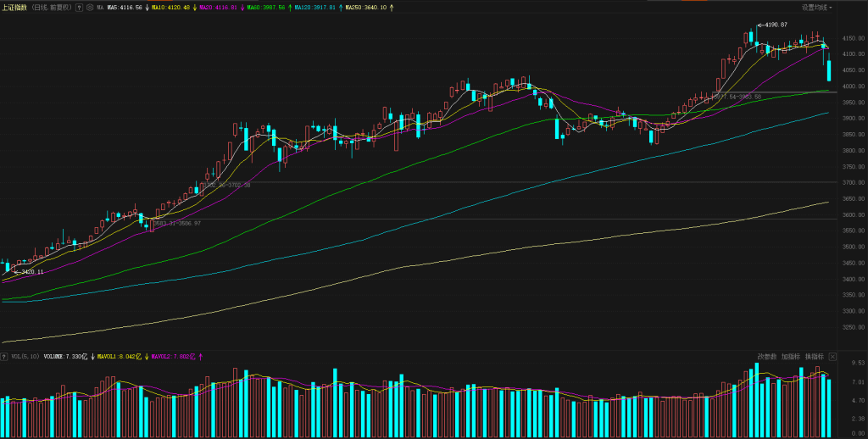This screenshot has width=868, height=439.
Task: Select the MA indicator label
Action: click(x=100, y=7)
